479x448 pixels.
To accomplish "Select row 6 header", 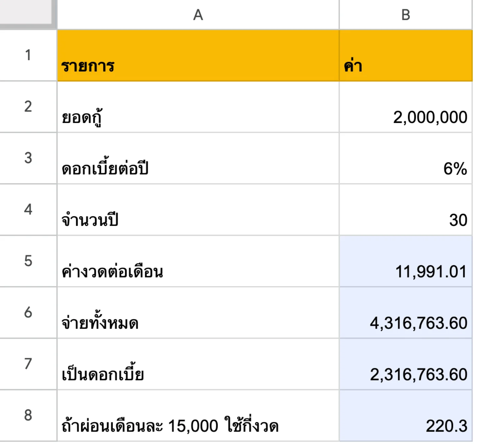I will (x=28, y=312).
